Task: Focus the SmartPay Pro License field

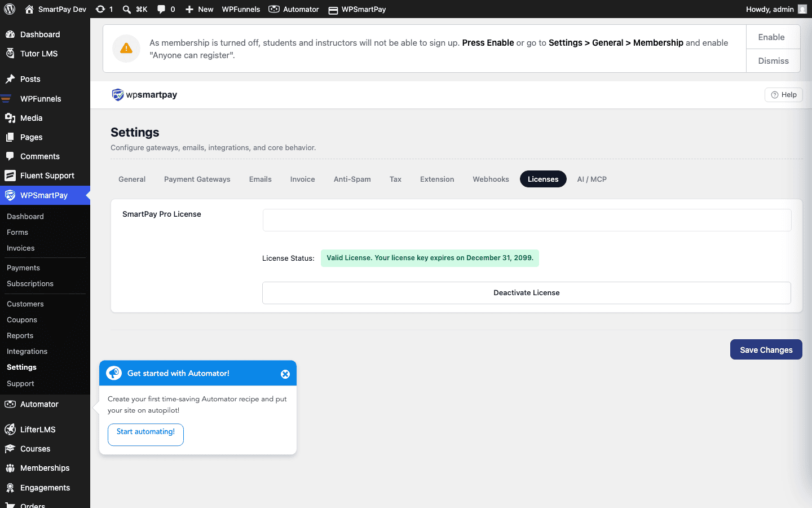Action: 527,220
